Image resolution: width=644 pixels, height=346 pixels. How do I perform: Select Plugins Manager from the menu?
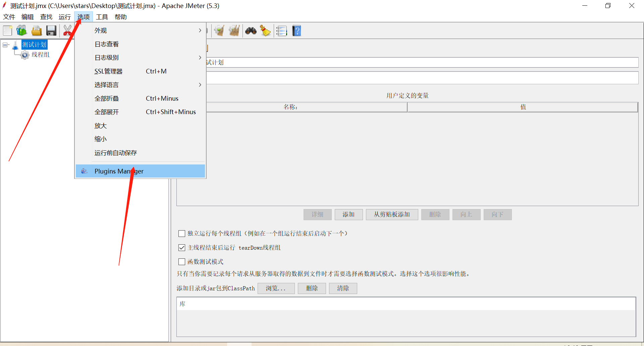[119, 171]
